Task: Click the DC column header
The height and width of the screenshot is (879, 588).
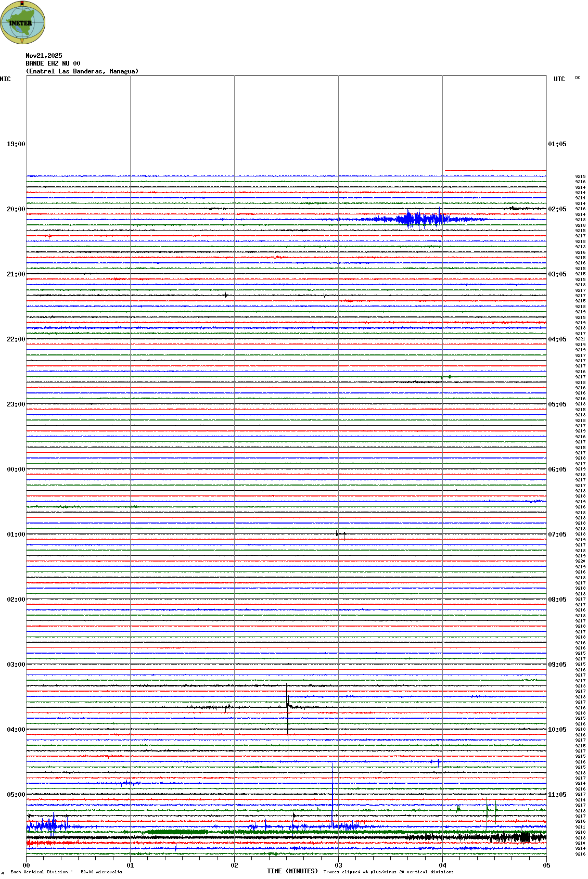Action: (578, 78)
